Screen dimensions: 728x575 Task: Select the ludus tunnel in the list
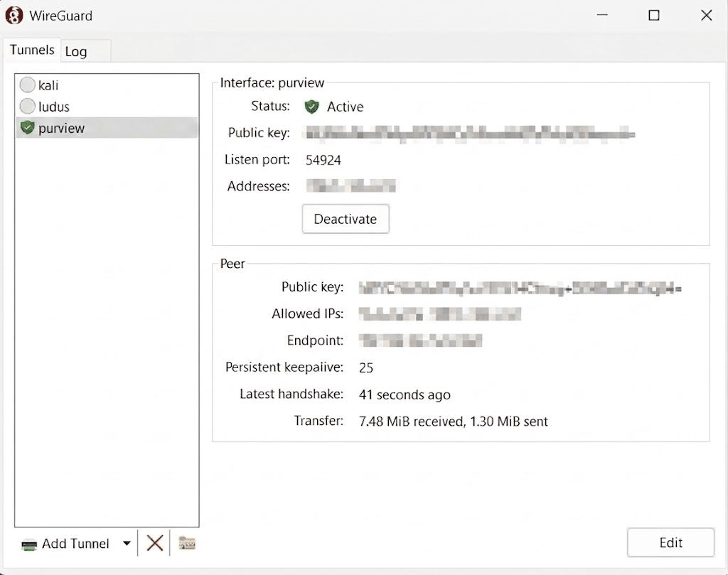point(107,107)
